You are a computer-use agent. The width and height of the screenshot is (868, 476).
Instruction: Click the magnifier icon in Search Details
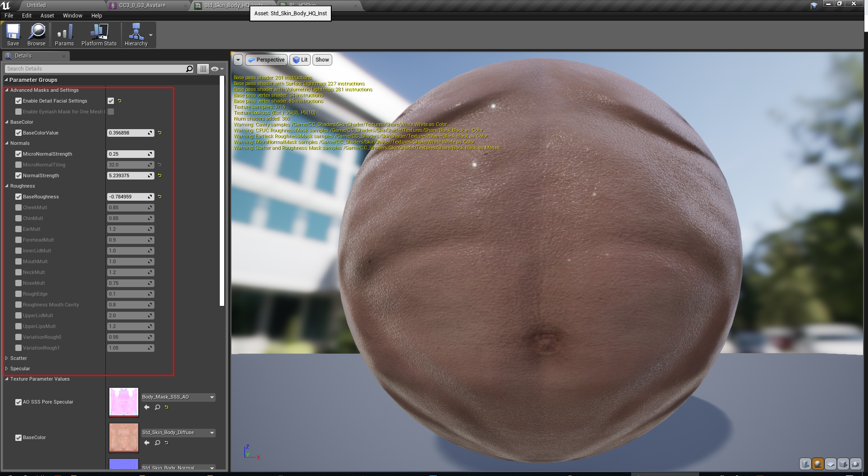pos(190,69)
